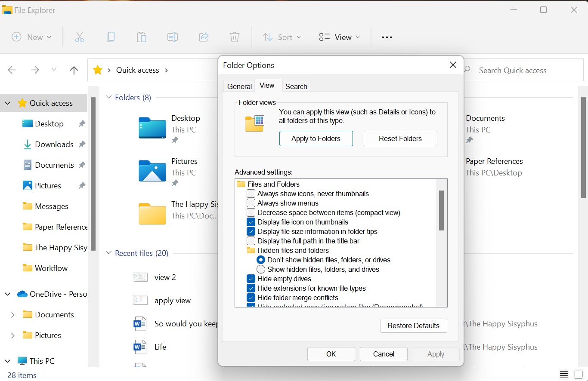Click the Restore Defaults button
The height and width of the screenshot is (381, 588).
(413, 326)
